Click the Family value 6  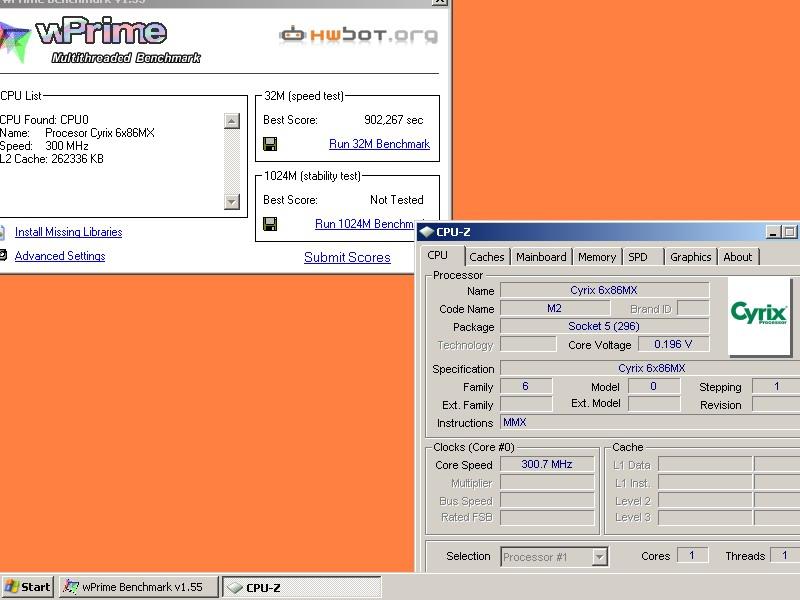tap(526, 386)
